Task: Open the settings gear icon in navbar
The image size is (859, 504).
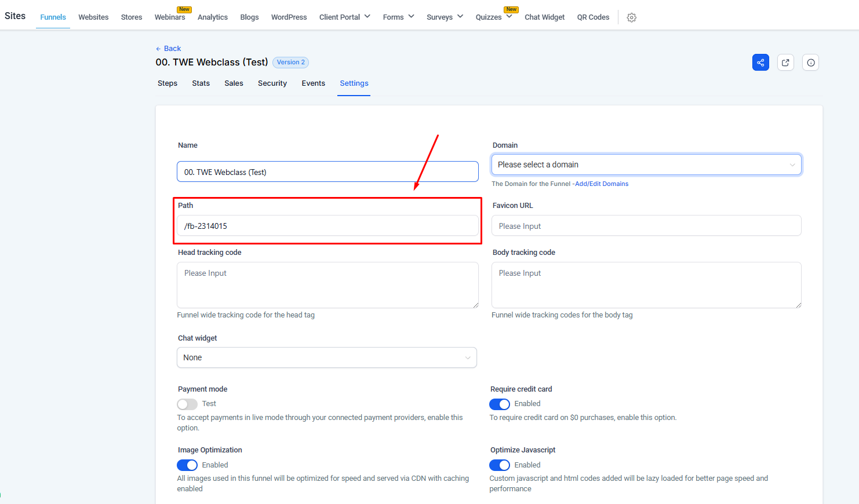Action: tap(632, 18)
